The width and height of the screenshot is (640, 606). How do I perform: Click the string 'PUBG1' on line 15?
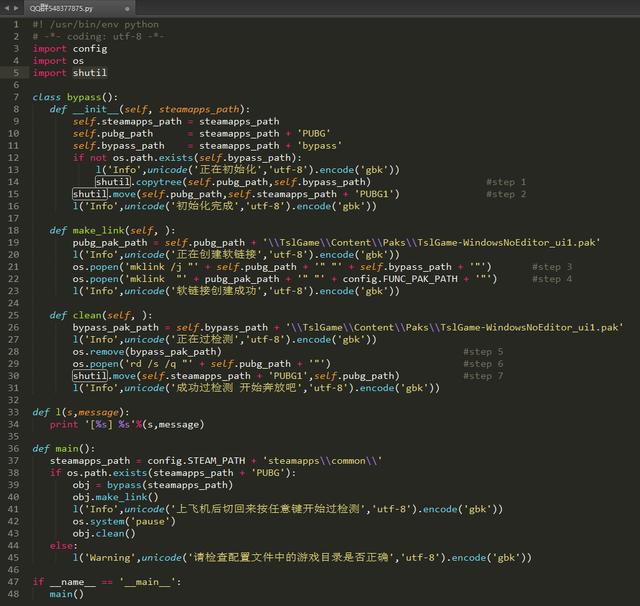point(374,194)
